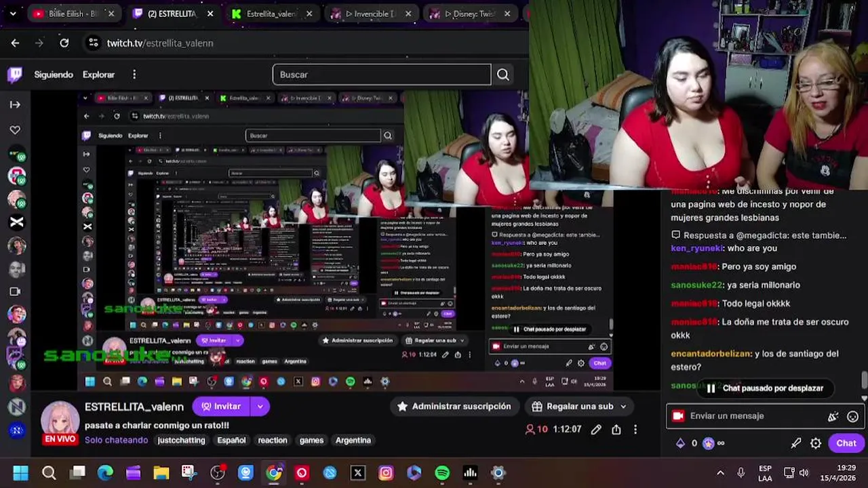Expand the dropdown arrow beside Invitar

[x=260, y=406]
